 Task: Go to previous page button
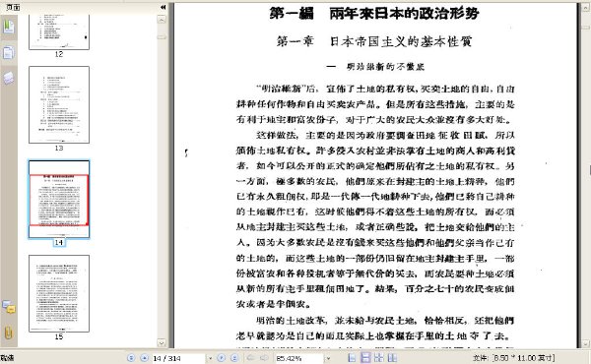click(x=144, y=358)
